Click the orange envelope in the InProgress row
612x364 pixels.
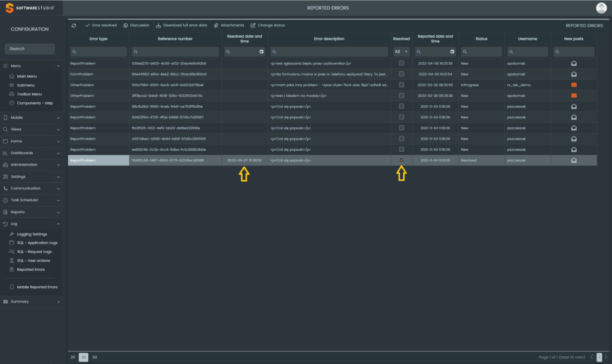point(574,85)
